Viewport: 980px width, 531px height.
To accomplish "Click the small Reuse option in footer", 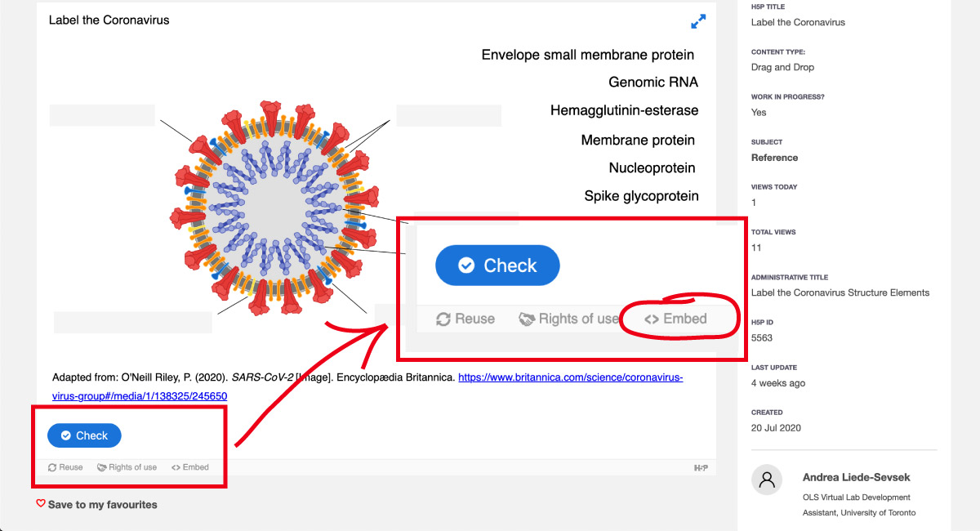I will [x=65, y=467].
